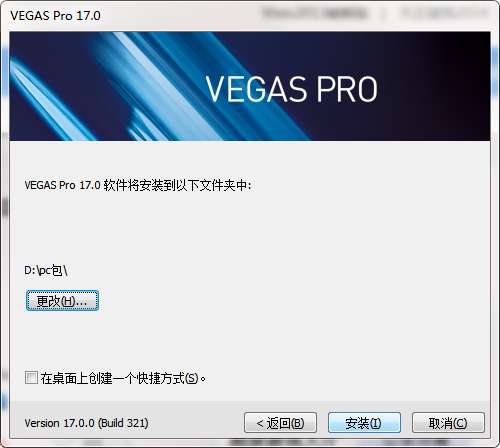Click the 在桌面上创建一个快捷方式(S) label text

pyautogui.click(x=123, y=378)
